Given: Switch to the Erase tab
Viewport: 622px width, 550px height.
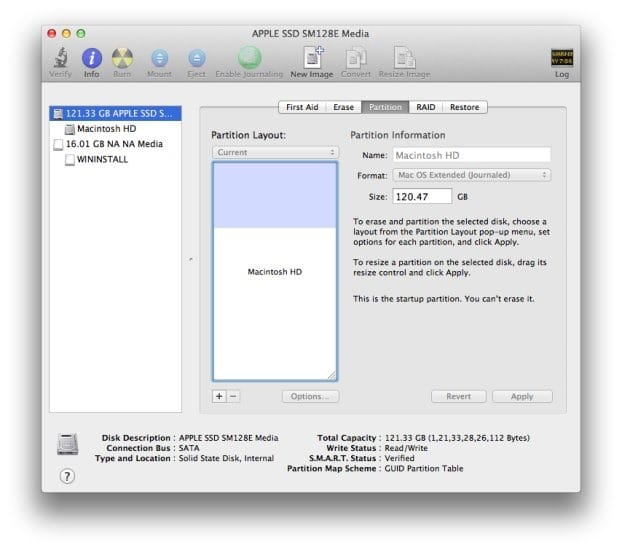Looking at the screenshot, I should pos(343,107).
